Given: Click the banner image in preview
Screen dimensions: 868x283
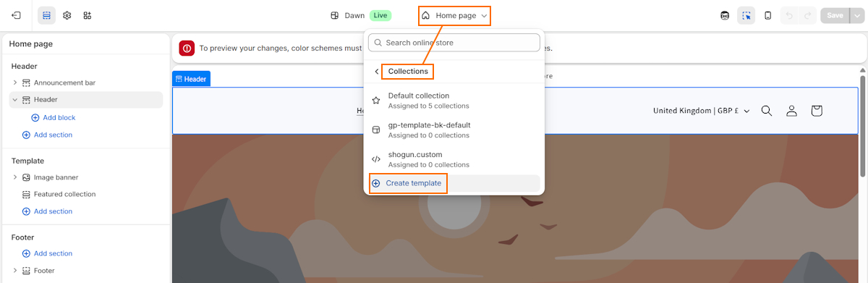Looking at the screenshot, I should pyautogui.click(x=515, y=208).
